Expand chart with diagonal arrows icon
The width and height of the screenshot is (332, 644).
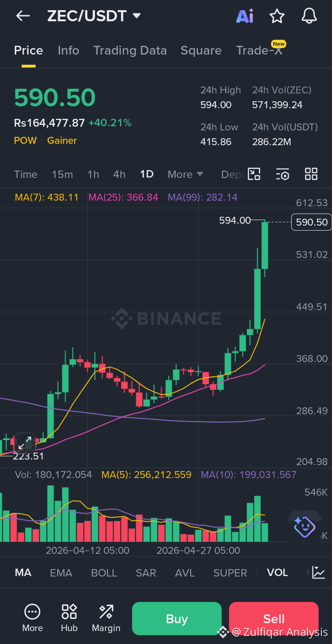pos(25,442)
